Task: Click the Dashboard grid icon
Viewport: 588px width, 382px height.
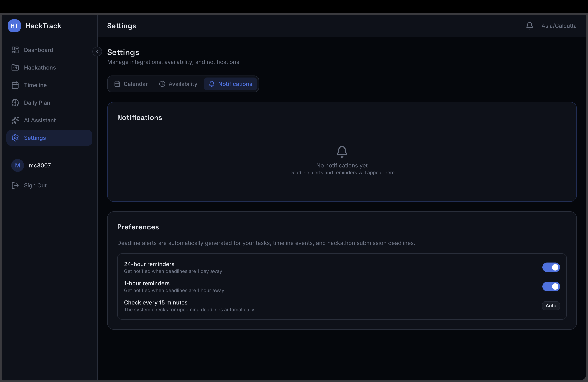Action: click(15, 50)
